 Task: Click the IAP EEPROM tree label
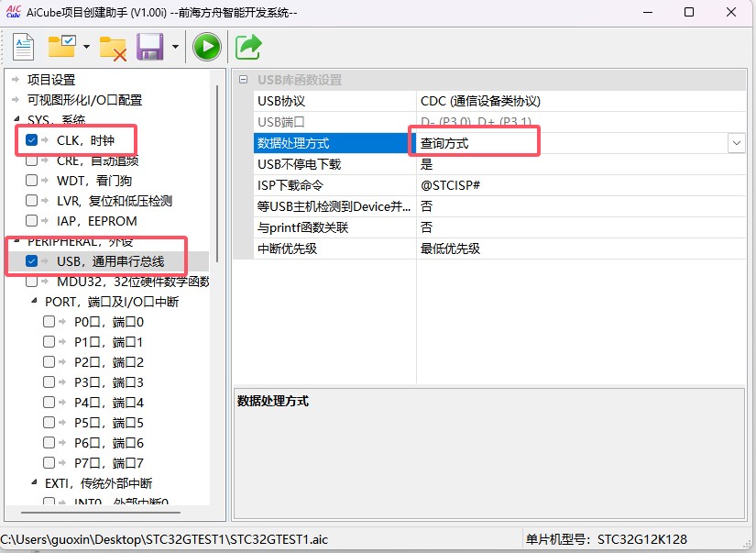(x=97, y=220)
